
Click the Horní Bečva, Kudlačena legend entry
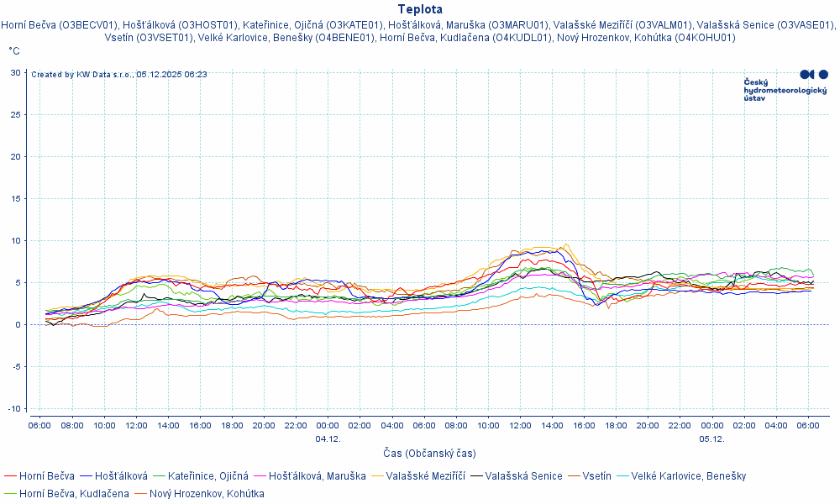click(x=74, y=494)
